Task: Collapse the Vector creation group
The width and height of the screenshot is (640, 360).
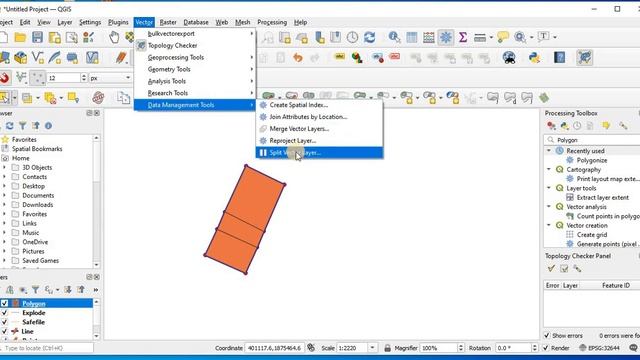Action: (x=549, y=225)
